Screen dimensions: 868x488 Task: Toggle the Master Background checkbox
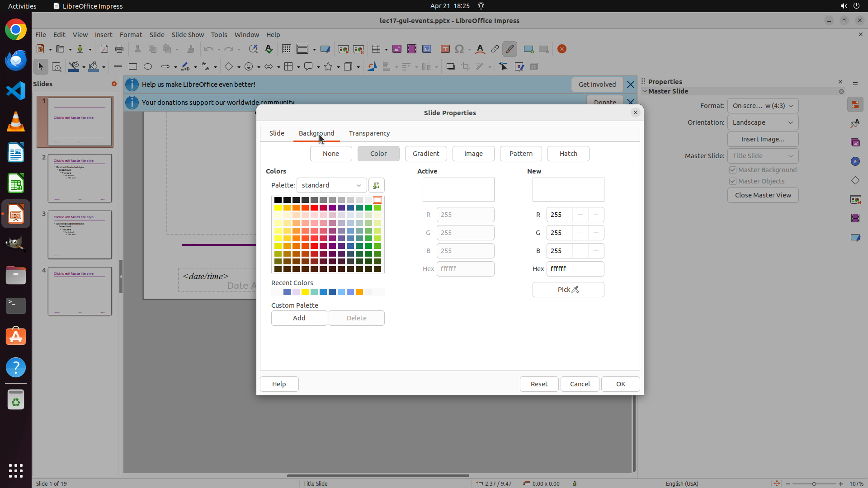pos(733,170)
